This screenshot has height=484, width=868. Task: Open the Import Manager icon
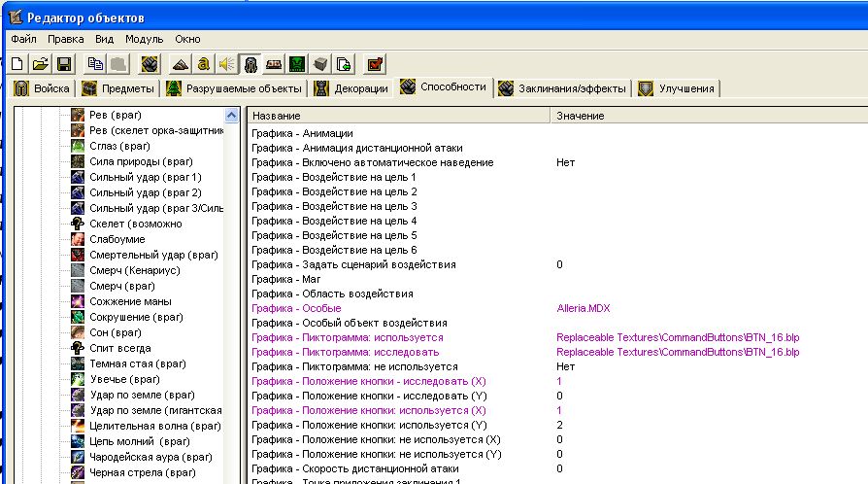(344, 64)
